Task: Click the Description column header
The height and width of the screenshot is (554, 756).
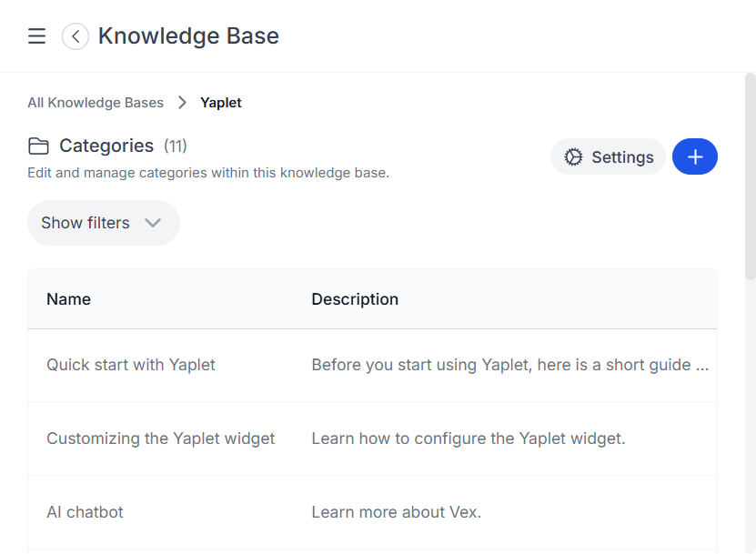Action: coord(355,299)
